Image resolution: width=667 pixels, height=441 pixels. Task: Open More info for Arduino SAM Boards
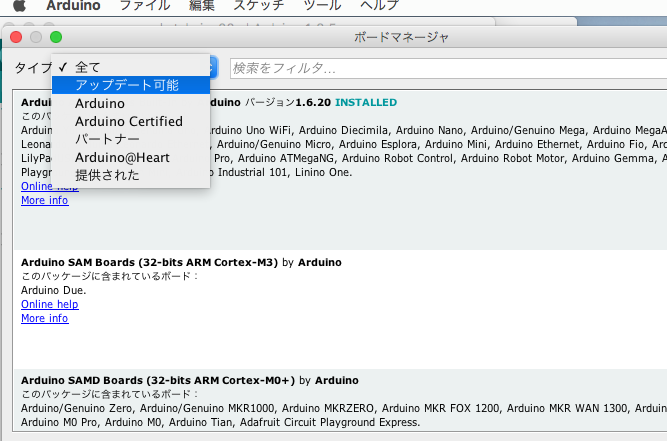pos(45,318)
